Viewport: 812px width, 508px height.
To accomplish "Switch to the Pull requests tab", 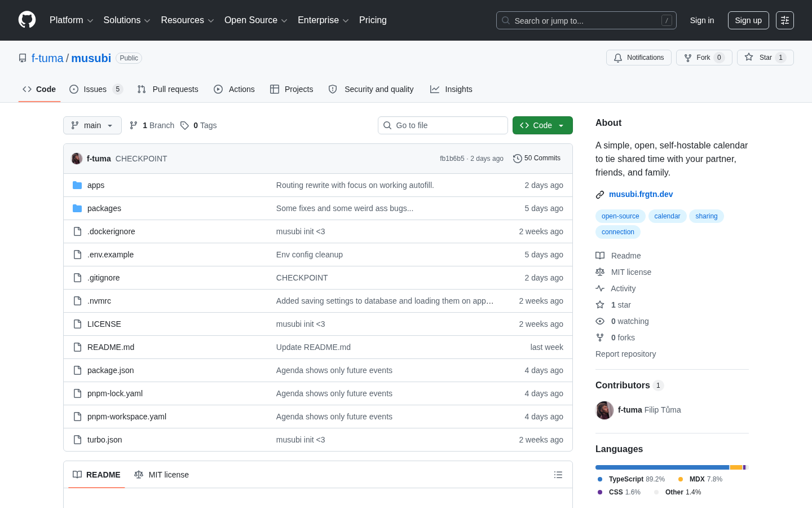I will 168,89.
